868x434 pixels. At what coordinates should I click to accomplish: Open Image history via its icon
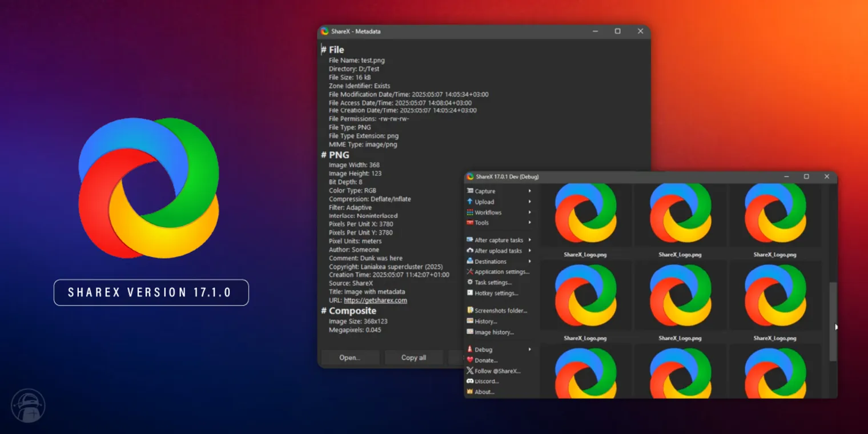[x=469, y=332]
